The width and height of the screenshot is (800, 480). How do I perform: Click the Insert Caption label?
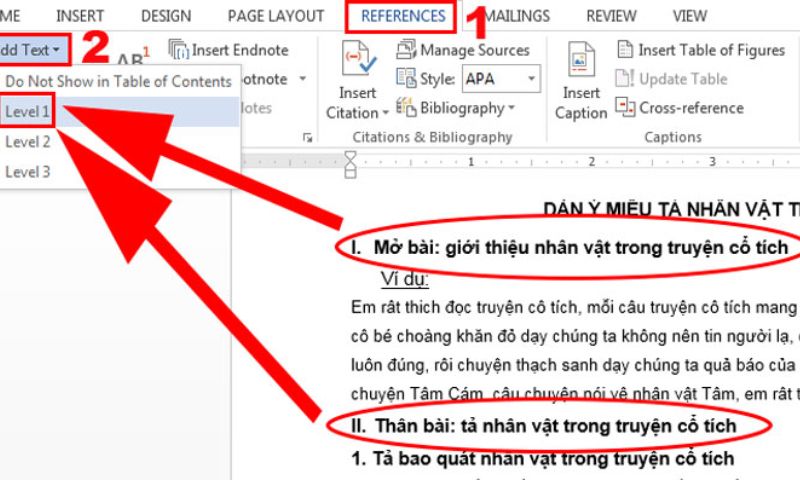coord(581,103)
